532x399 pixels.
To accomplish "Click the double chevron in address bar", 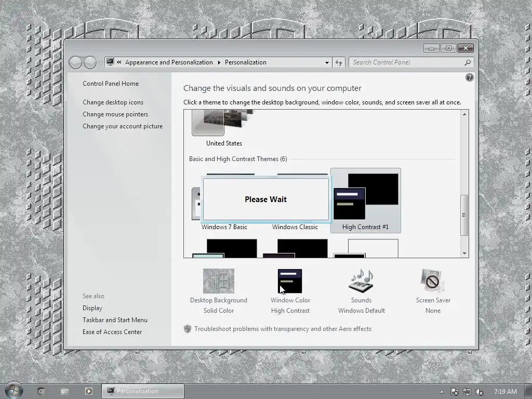I will 119,62.
